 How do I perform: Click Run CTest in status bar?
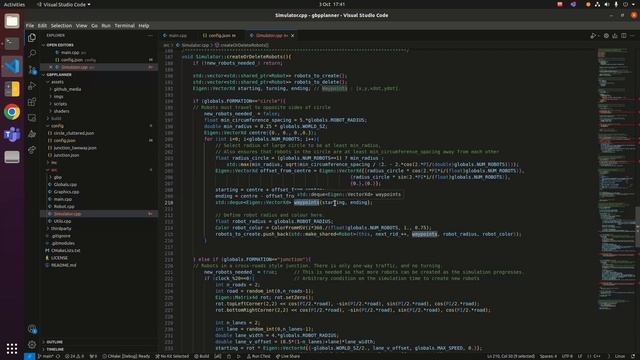click(x=258, y=356)
